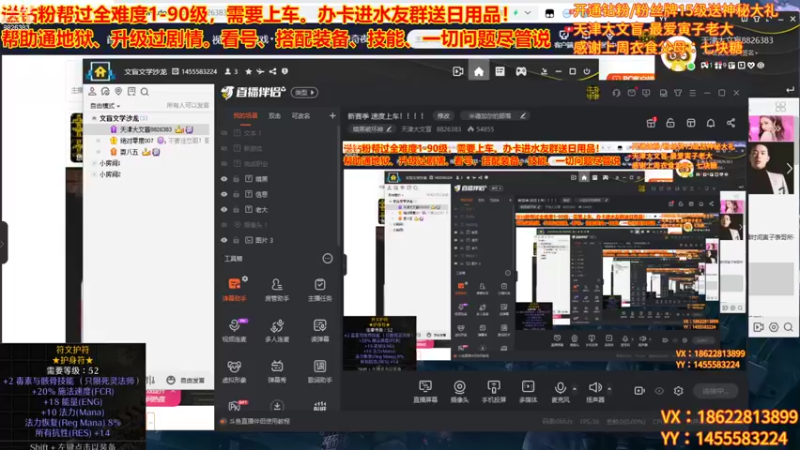The height and width of the screenshot is (450, 800).
Task: Open the 房管助手 tool
Action: pos(277,289)
